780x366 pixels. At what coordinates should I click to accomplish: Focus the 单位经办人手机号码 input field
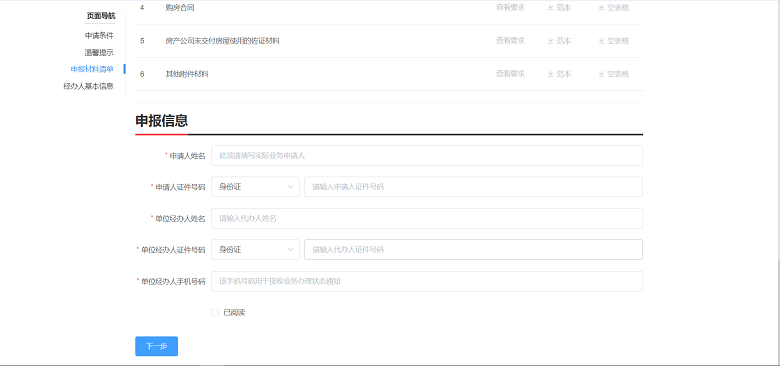[x=427, y=281]
